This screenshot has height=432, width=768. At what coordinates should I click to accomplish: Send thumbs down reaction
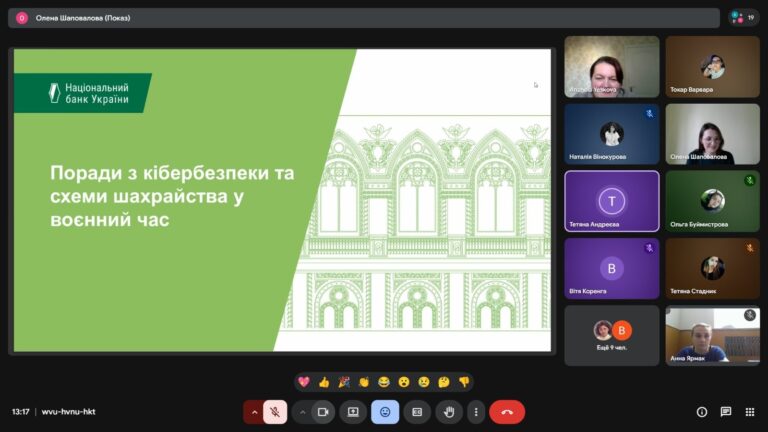[x=464, y=382]
